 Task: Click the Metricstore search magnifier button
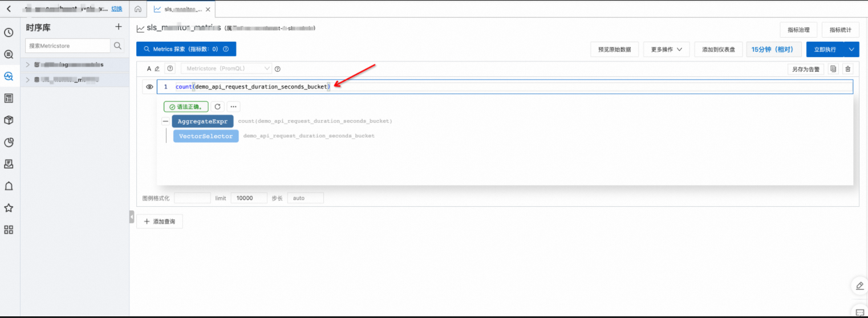117,46
